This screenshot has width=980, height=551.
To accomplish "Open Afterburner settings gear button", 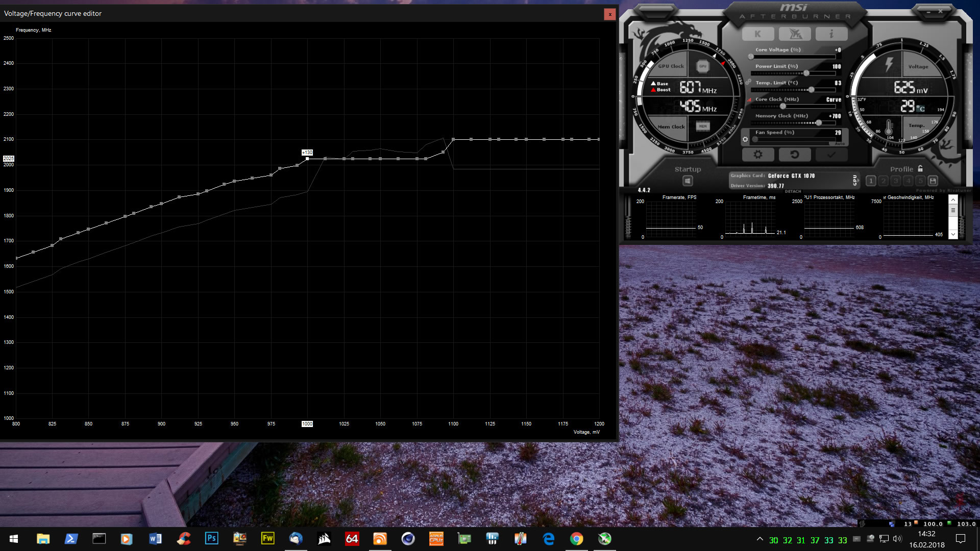I will point(758,154).
